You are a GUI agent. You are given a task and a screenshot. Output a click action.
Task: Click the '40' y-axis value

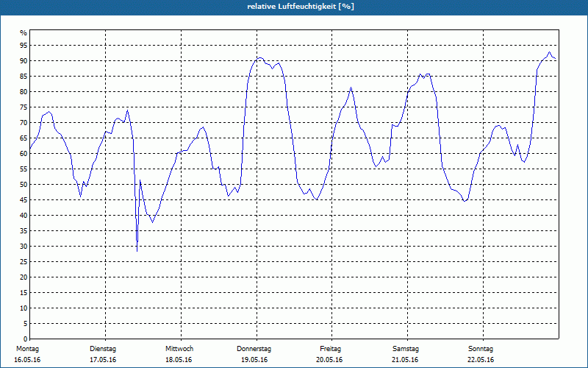tap(24, 215)
